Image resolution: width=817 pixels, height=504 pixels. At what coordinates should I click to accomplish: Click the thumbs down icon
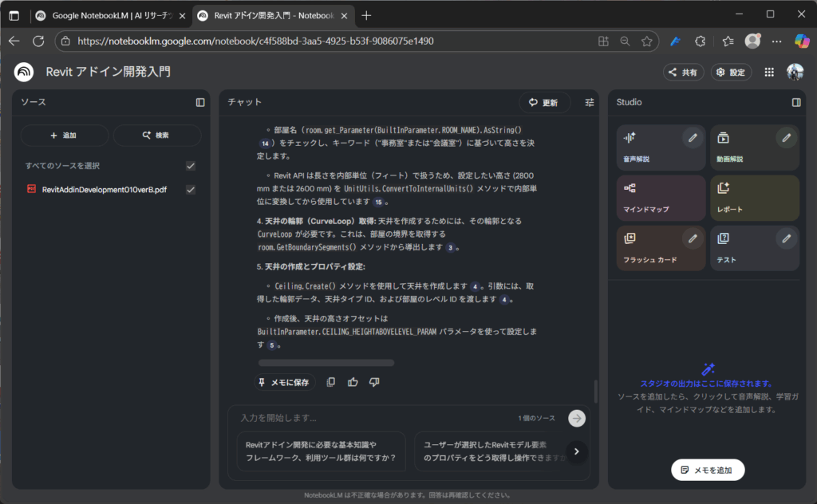(374, 383)
